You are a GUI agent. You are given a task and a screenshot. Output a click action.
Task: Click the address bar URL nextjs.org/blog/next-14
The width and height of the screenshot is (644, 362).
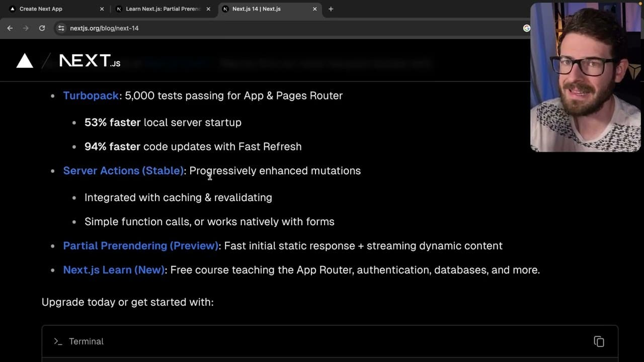pos(104,28)
